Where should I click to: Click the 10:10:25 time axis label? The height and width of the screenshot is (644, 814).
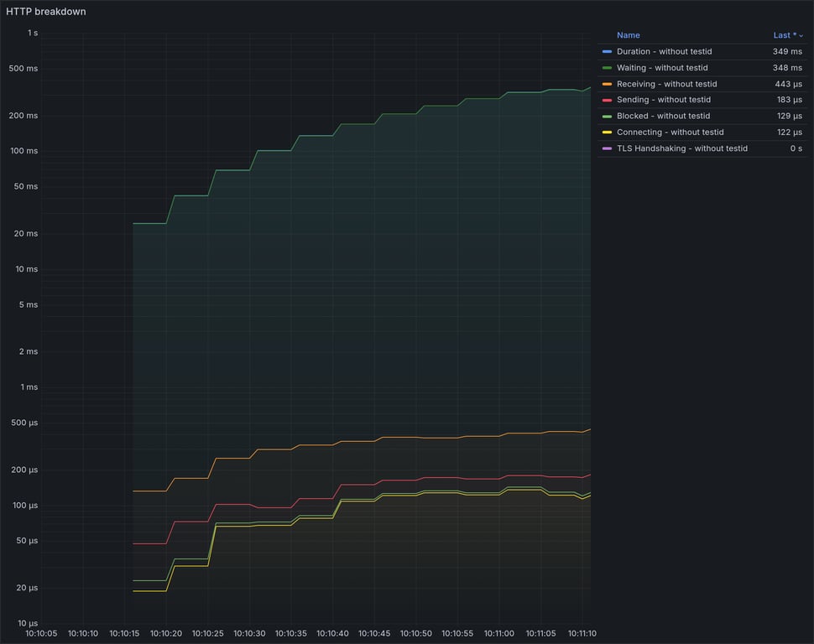pos(207,633)
